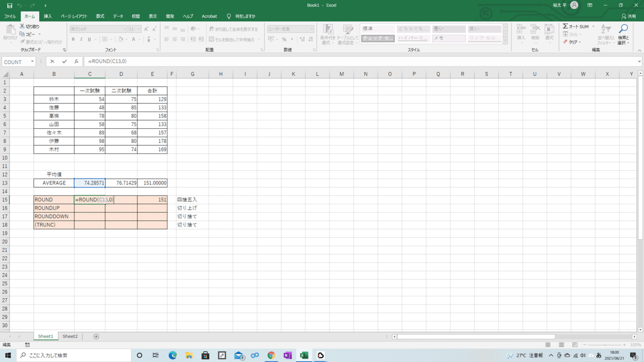644x362 pixels.
Task: Open Microsoft Edge from the taskbar
Action: coord(173,356)
